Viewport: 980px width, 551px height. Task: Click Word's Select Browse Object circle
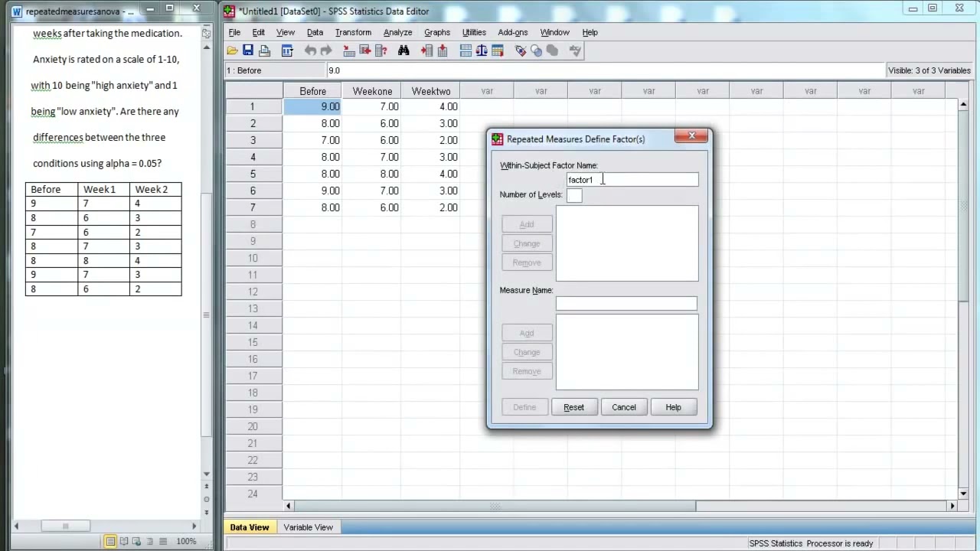(207, 499)
